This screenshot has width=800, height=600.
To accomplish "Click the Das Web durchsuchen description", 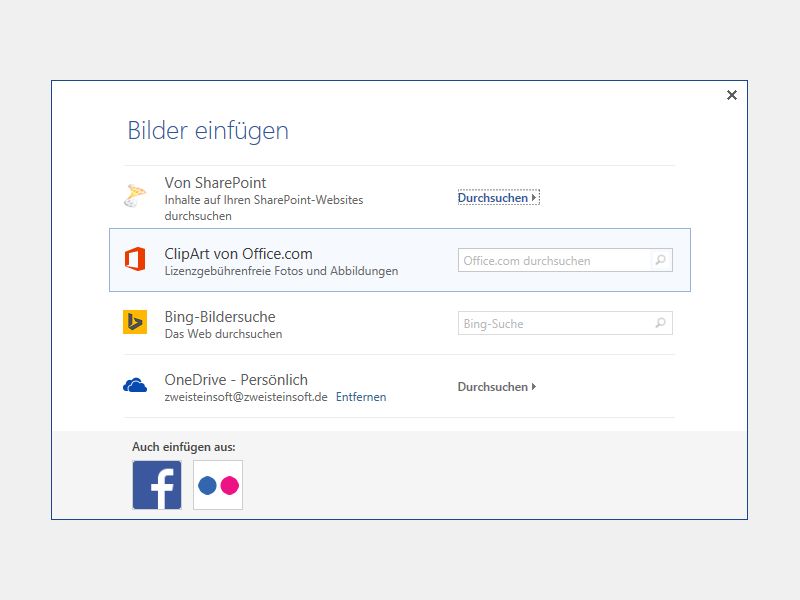I will pyautogui.click(x=223, y=334).
